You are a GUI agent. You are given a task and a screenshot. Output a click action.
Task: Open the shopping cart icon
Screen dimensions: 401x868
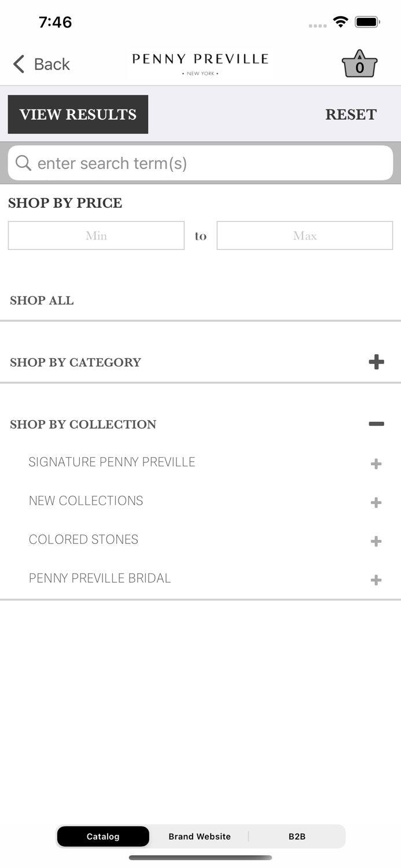pos(359,64)
